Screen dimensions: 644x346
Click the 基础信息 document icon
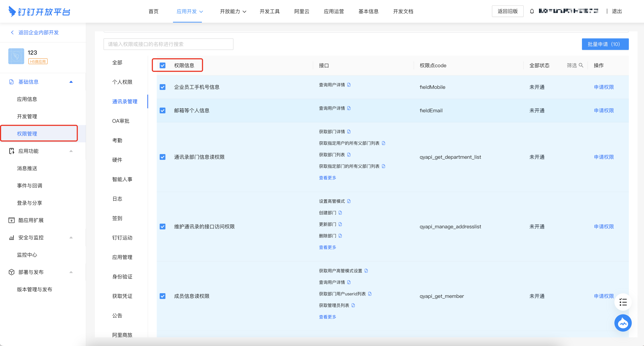(x=11, y=82)
